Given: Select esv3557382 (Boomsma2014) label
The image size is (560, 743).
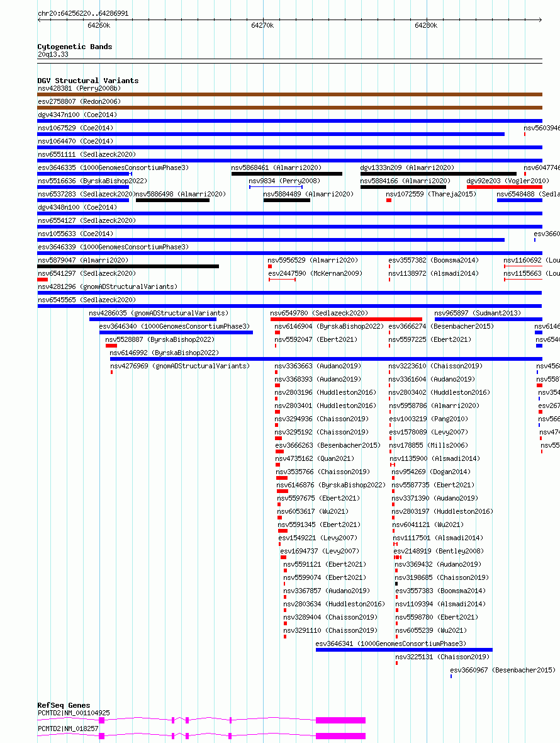Looking at the screenshot, I should [434, 261].
